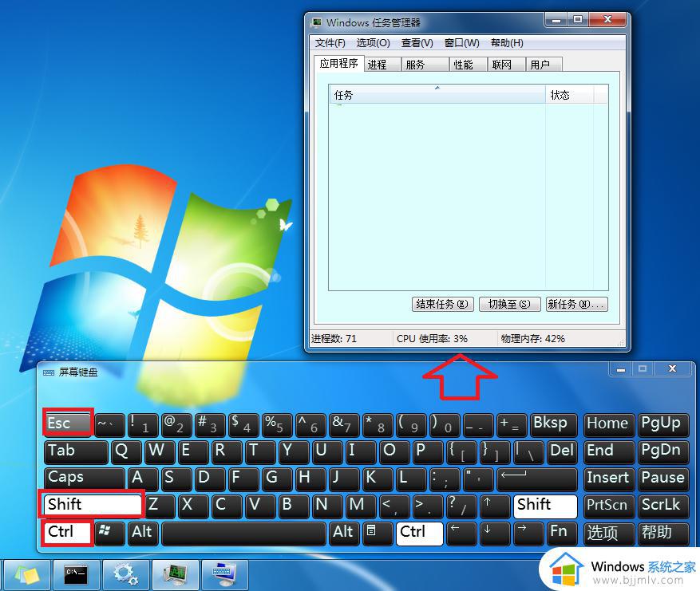Sort by the 状态 column header
The height and width of the screenshot is (591, 700).
tap(569, 95)
